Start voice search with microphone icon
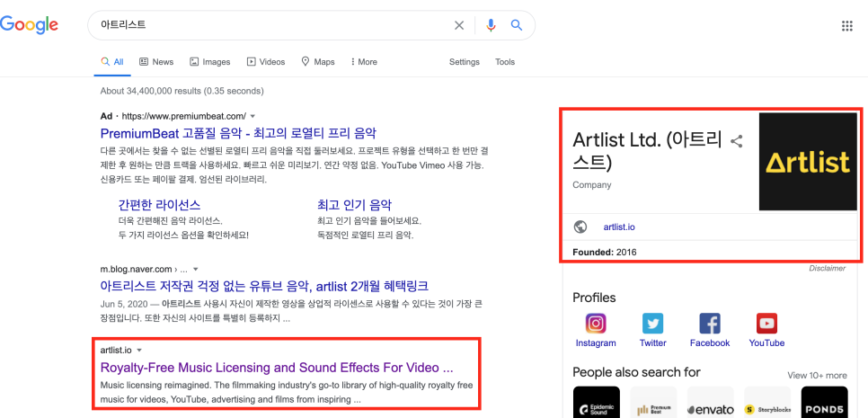This screenshot has height=418, width=868. tap(491, 25)
